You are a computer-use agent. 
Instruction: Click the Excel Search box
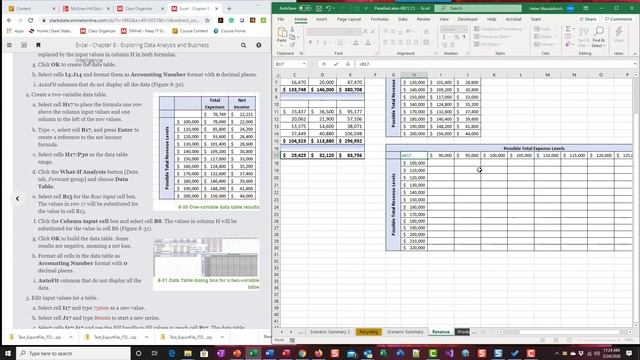pos(478,8)
